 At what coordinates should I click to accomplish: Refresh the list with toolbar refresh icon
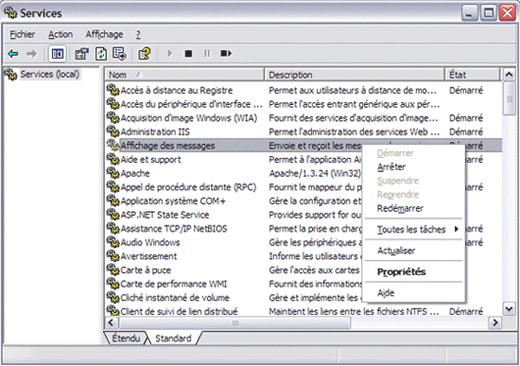click(101, 53)
